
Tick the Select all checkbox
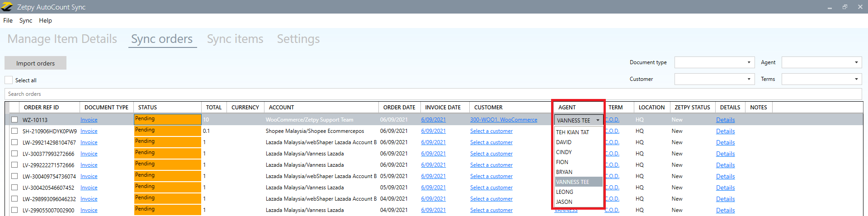pyautogui.click(x=9, y=80)
